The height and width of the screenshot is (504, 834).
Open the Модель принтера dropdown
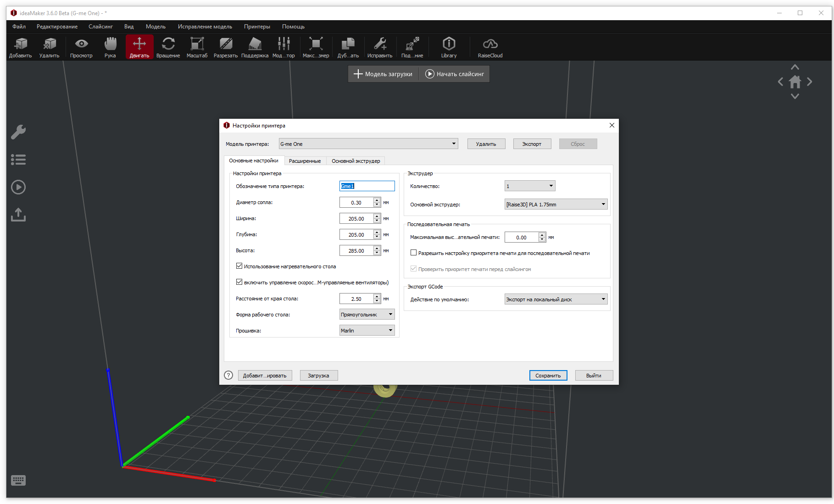(x=368, y=144)
